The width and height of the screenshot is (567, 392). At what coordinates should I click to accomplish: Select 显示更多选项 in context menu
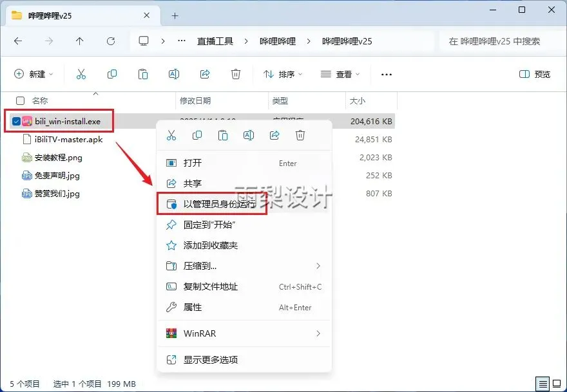pos(244,360)
